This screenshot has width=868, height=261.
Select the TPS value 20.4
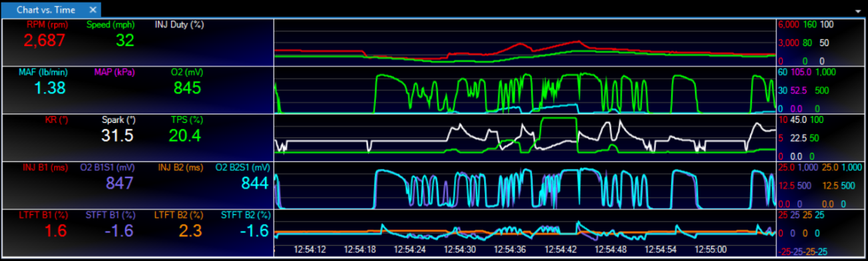[x=186, y=136]
